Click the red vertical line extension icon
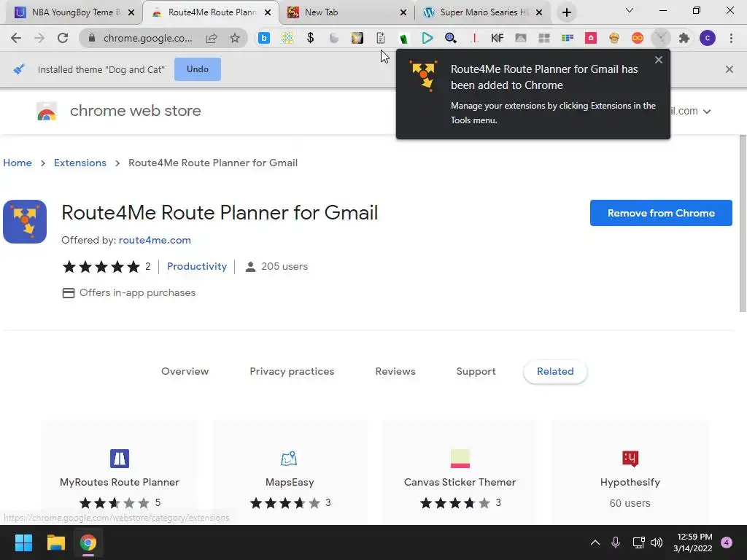747x560 pixels. click(474, 38)
